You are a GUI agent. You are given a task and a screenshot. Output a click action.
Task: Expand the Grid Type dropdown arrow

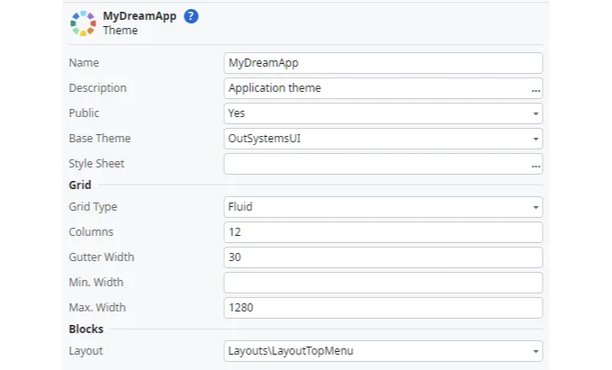pyautogui.click(x=536, y=207)
